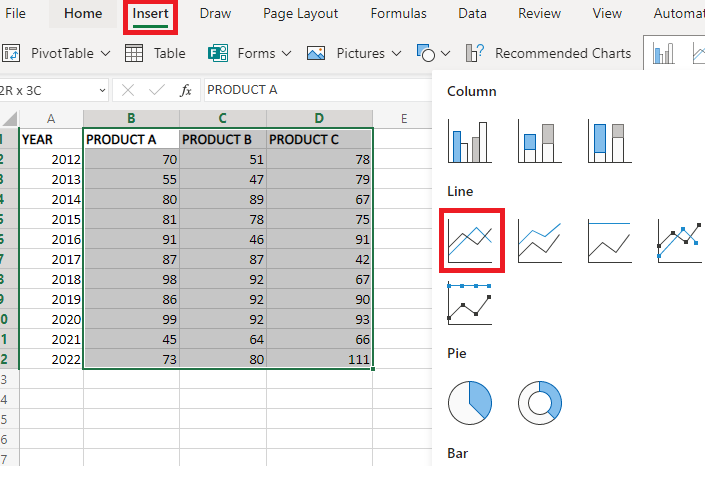Viewport: 705px width, 479px height.
Task: Insert a Table from the ribbon
Action: (x=156, y=53)
